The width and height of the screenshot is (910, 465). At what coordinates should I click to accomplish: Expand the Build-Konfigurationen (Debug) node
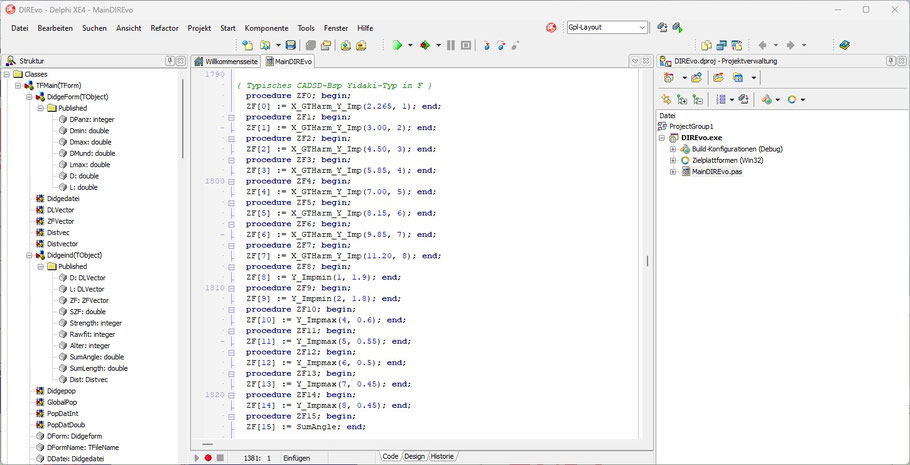673,149
